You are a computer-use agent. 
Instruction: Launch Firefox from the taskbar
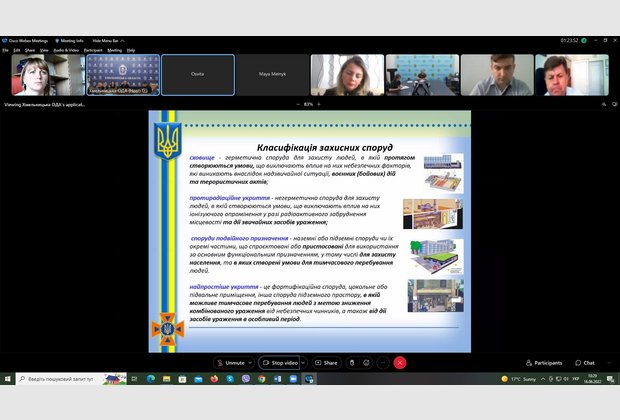pos(214,379)
